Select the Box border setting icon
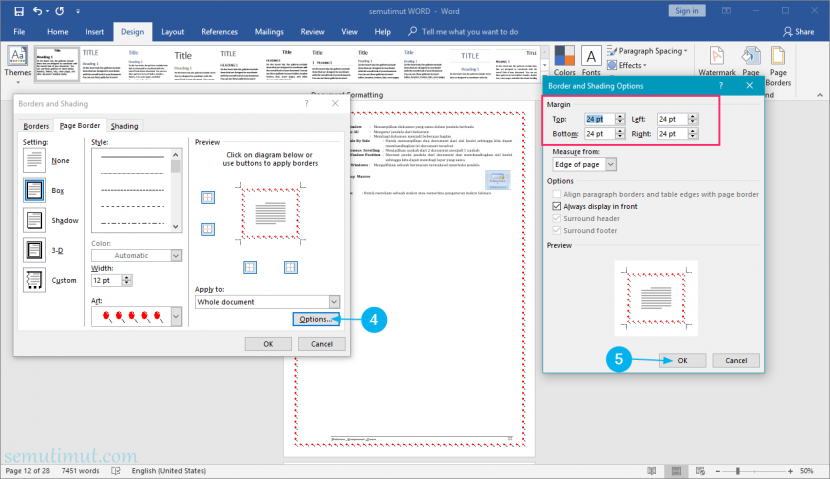 click(x=34, y=190)
